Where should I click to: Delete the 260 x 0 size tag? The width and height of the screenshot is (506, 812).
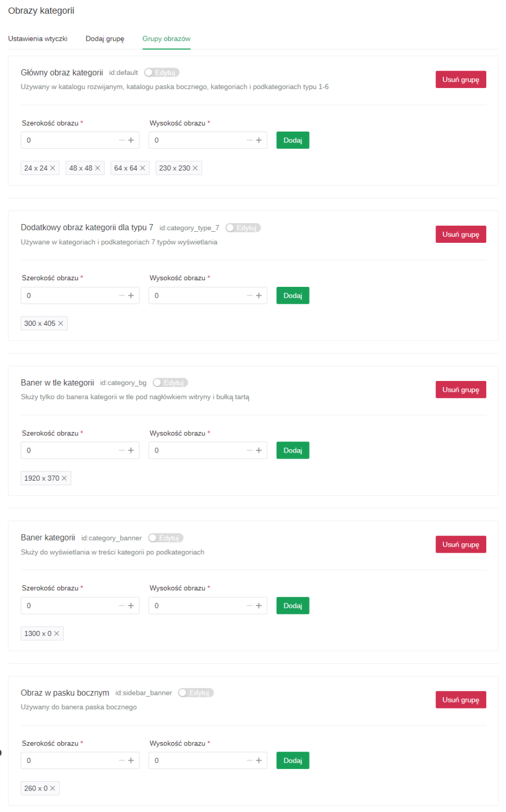53,788
